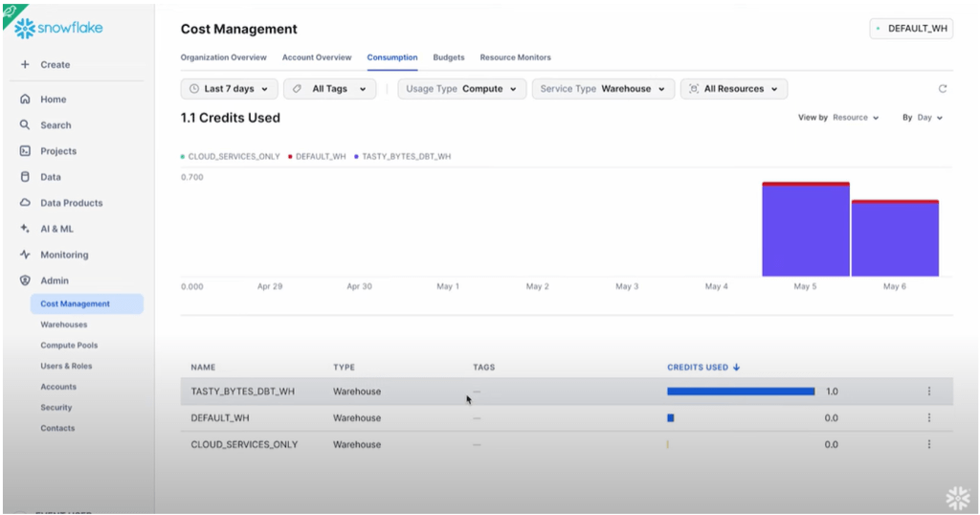Click the May 5 purple chart bar

[x=805, y=230]
